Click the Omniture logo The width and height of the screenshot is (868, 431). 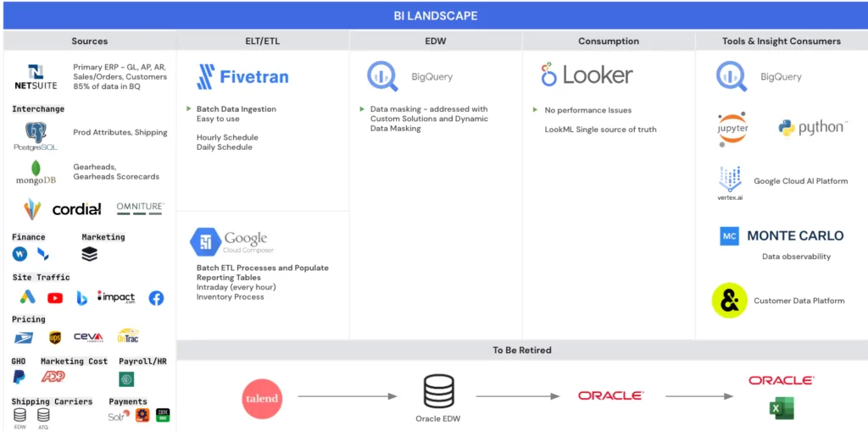click(140, 208)
